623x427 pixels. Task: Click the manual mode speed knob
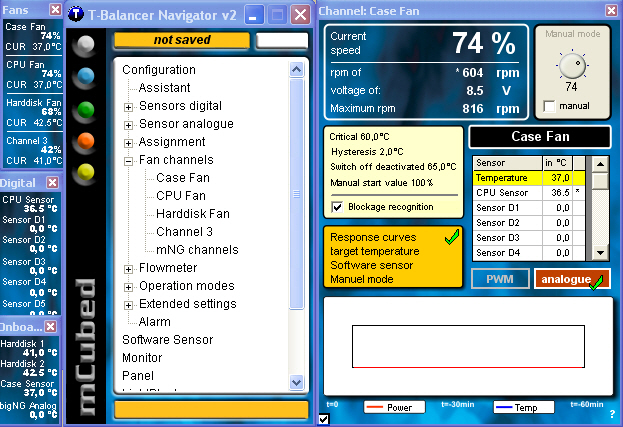[572, 66]
